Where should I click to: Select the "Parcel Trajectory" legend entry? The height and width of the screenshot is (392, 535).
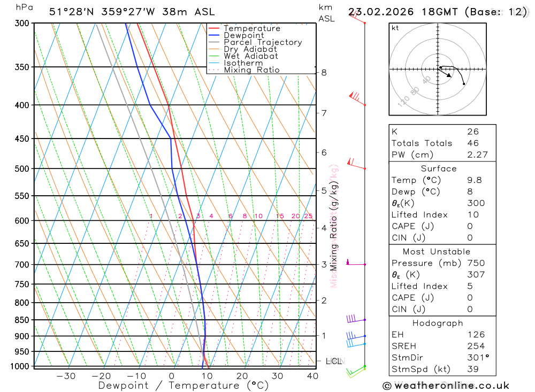click(x=263, y=42)
